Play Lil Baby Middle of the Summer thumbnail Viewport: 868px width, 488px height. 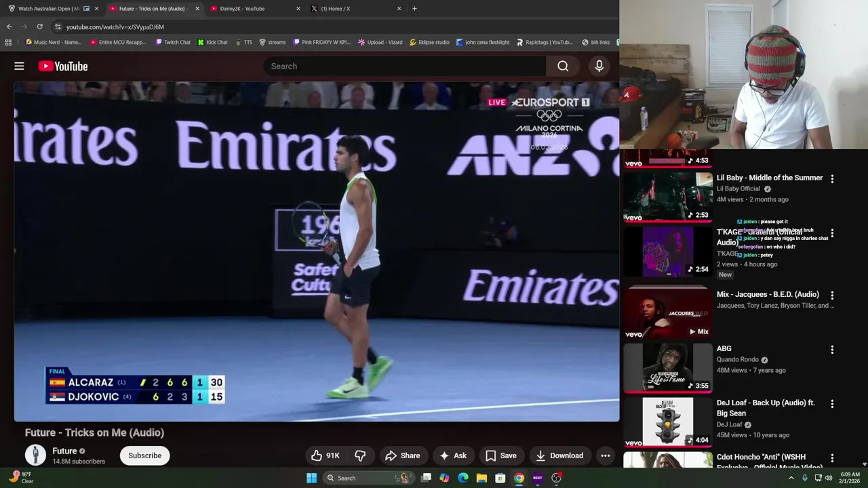(x=667, y=197)
